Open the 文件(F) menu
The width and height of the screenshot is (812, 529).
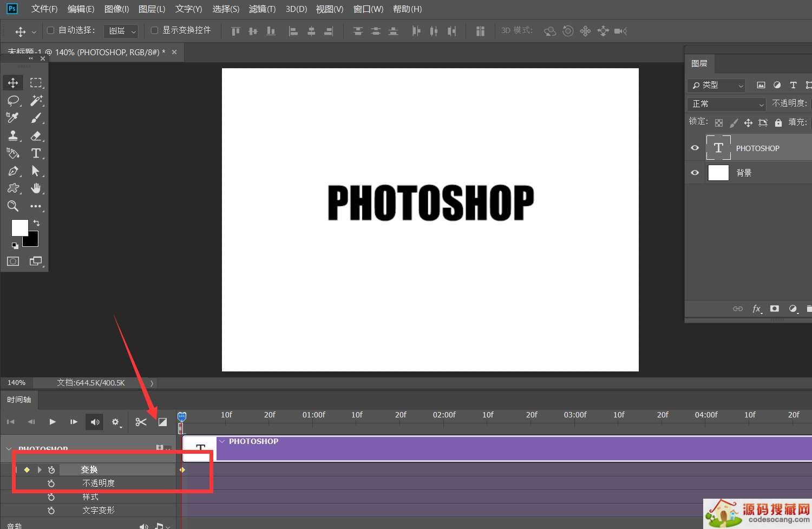(x=44, y=9)
